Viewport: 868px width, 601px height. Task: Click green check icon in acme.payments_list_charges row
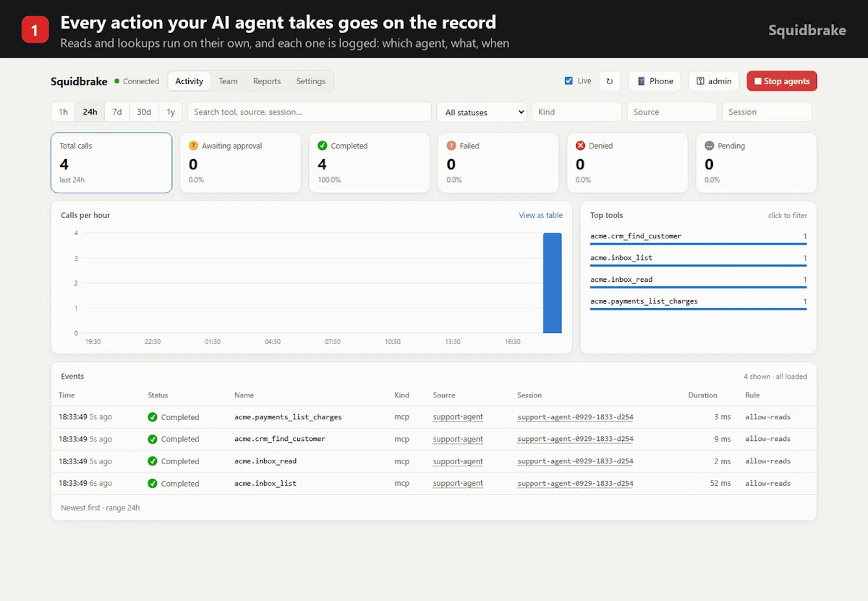(x=152, y=417)
